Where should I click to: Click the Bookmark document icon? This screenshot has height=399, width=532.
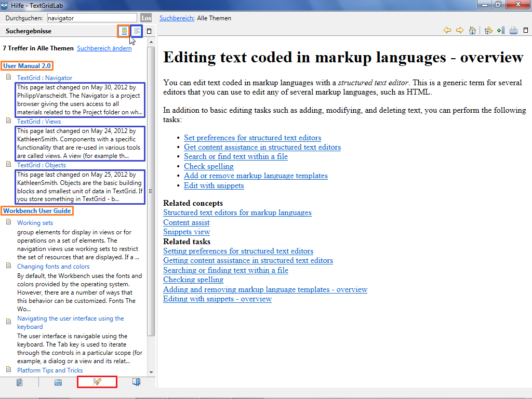tap(501, 31)
